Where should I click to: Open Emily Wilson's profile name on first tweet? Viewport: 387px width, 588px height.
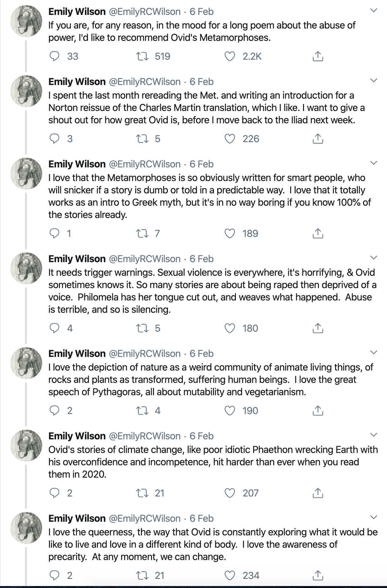coord(77,12)
